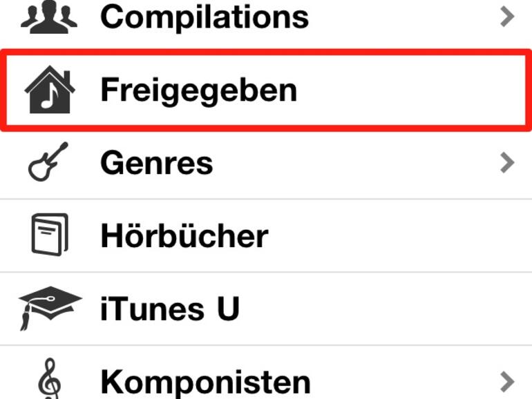Select the guitar icon for Genres
The height and width of the screenshot is (399, 532).
pos(49,162)
